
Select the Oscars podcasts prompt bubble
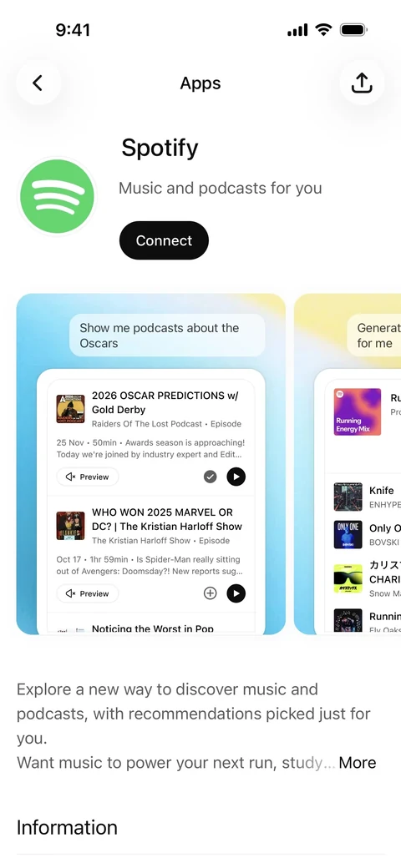click(x=167, y=336)
